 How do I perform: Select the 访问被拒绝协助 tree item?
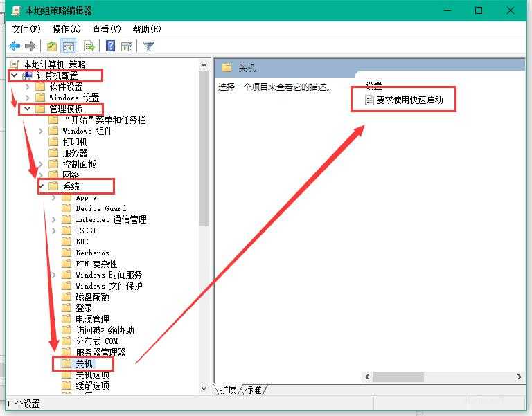(105, 330)
